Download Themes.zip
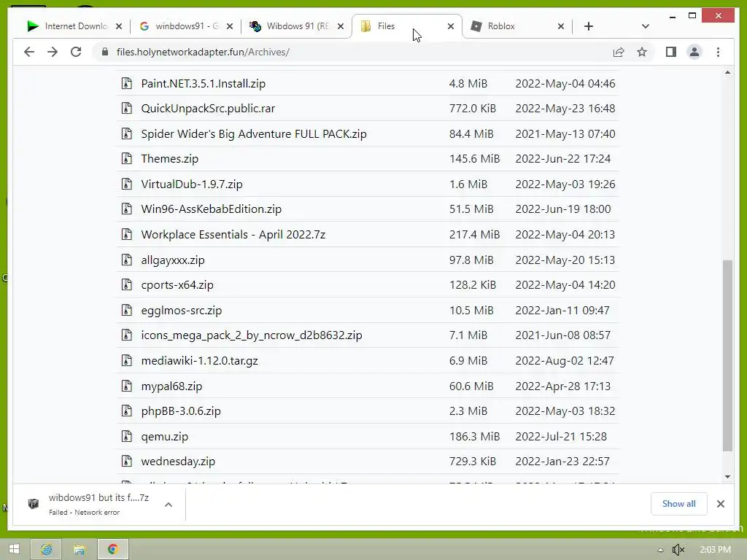This screenshot has width=747, height=560. [169, 158]
